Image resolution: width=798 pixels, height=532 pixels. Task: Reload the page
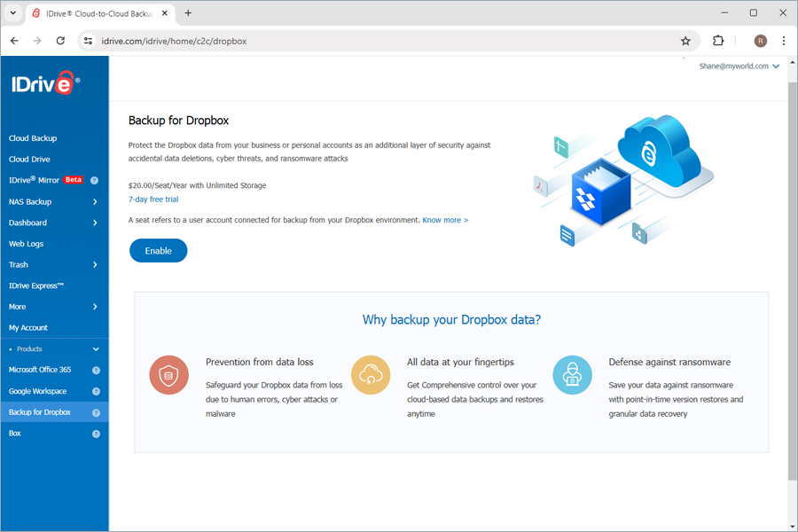click(59, 41)
